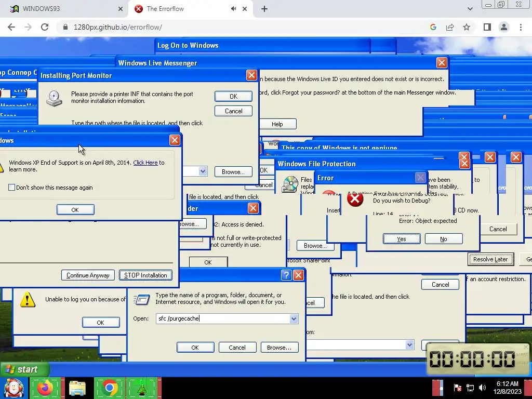This screenshot has height=399, width=532.
Task: Expand the Open dropdown in Run dialog
Action: click(x=294, y=318)
